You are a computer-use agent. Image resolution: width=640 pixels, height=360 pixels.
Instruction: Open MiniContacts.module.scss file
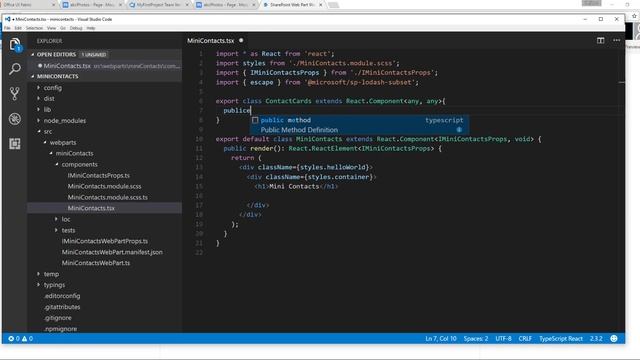(x=104, y=186)
